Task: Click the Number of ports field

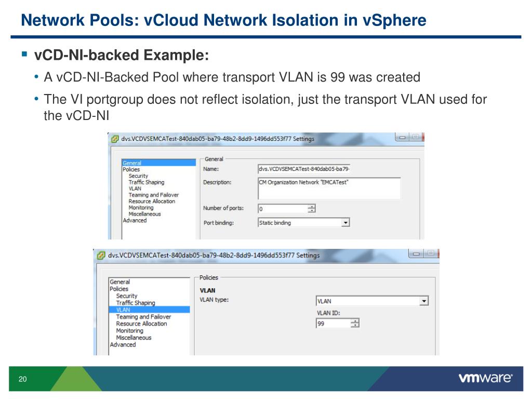Action: pyautogui.click(x=283, y=209)
